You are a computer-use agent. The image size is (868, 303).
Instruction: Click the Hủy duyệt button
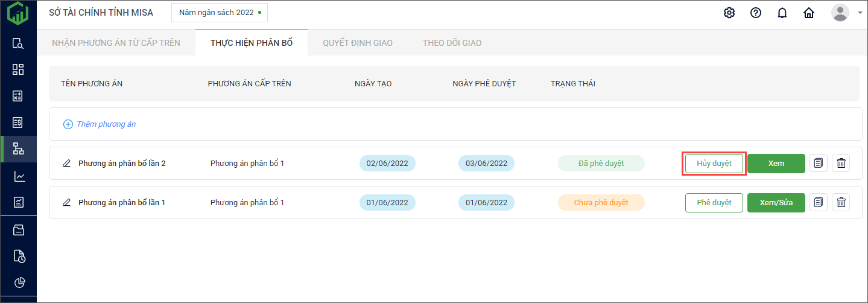point(714,164)
